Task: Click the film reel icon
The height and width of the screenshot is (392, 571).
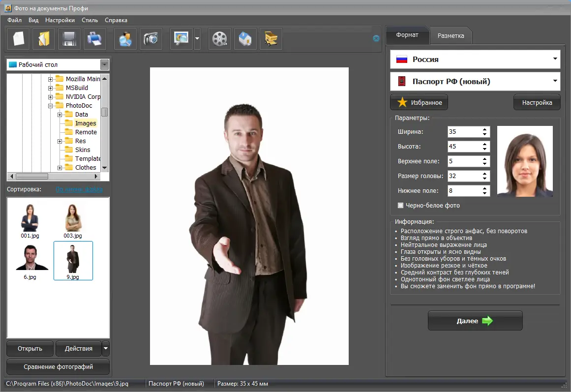Action: (x=220, y=39)
